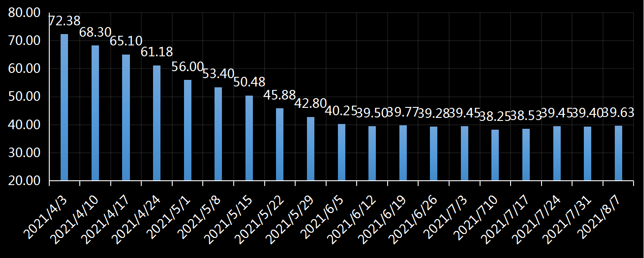644x258 pixels.
Task: Click the 42.80 data label
Action: [310, 103]
